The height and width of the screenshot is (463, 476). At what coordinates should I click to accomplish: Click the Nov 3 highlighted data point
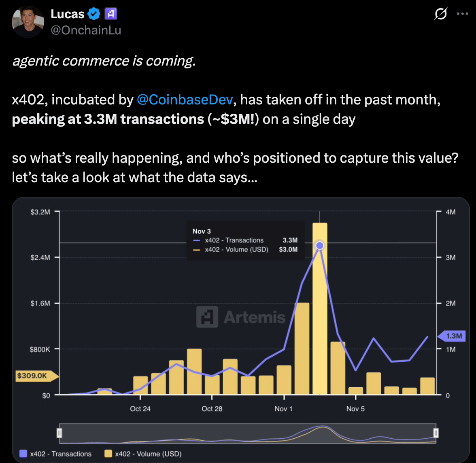[320, 245]
